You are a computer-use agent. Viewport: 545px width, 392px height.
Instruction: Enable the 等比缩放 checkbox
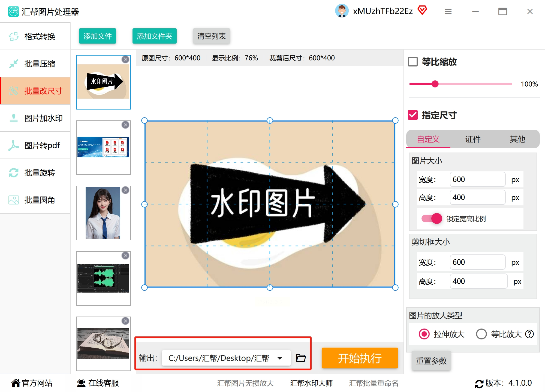[413, 62]
